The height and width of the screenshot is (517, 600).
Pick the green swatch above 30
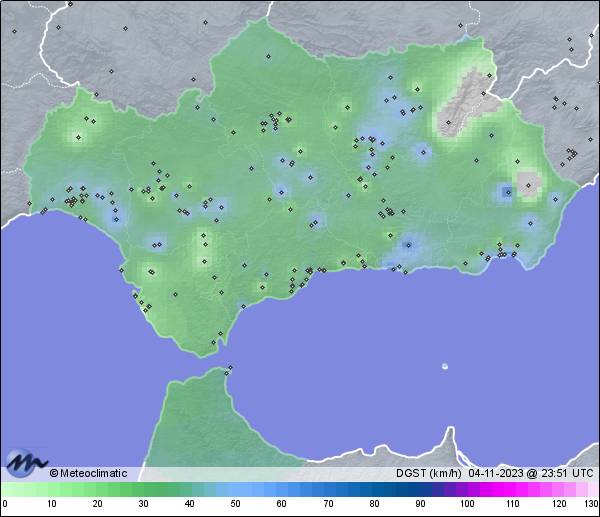pos(143,489)
